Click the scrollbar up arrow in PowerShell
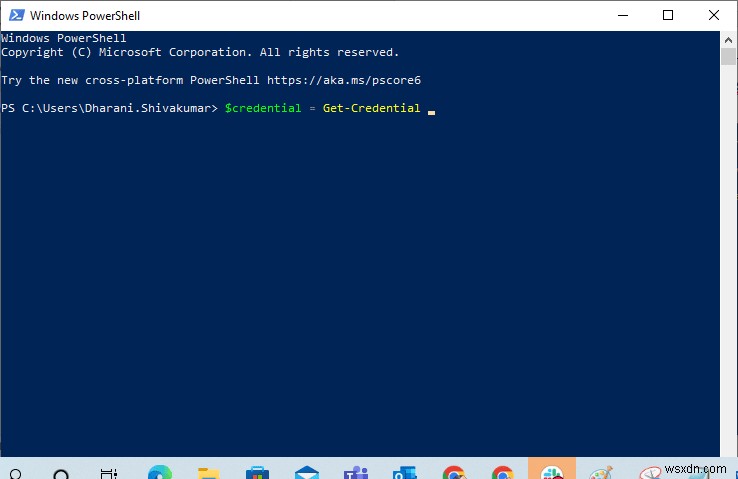 tap(728, 40)
